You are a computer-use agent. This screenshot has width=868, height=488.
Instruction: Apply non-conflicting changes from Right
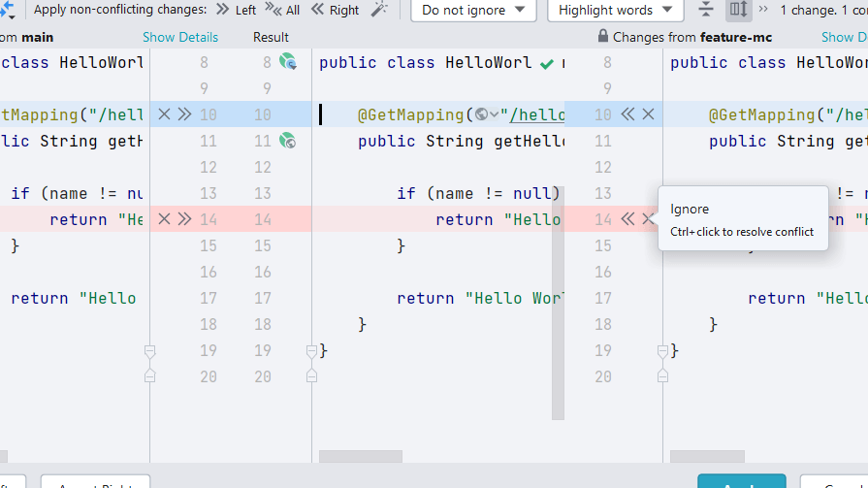point(335,10)
